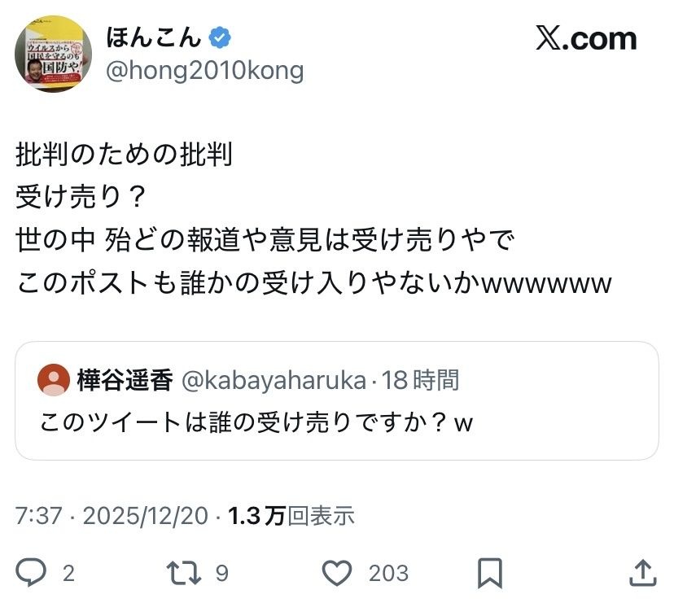
Task: Click the reply count number 2
Action: click(x=68, y=574)
